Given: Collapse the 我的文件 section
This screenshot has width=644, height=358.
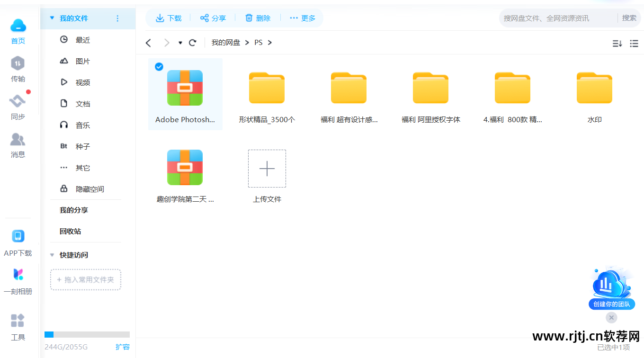Looking at the screenshot, I should [x=52, y=18].
